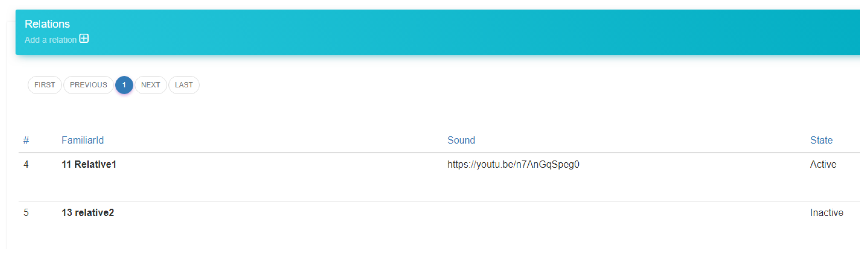The height and width of the screenshot is (255, 868).
Task: Click the Relations panel title
Action: click(47, 24)
